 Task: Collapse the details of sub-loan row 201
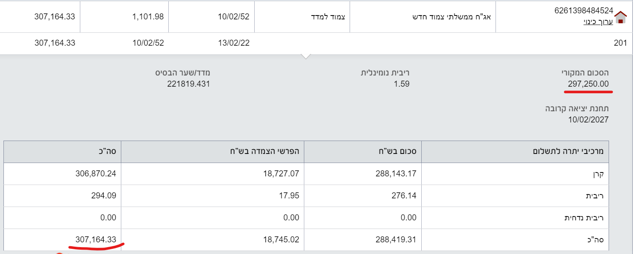point(620,43)
